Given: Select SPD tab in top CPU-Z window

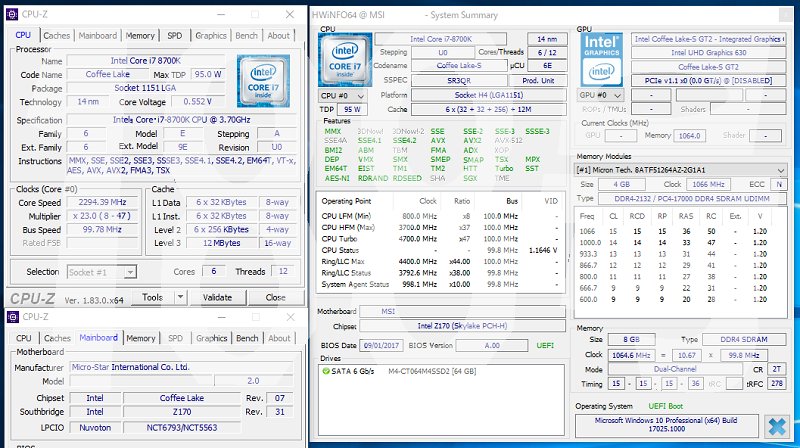Looking at the screenshot, I should click(174, 35).
